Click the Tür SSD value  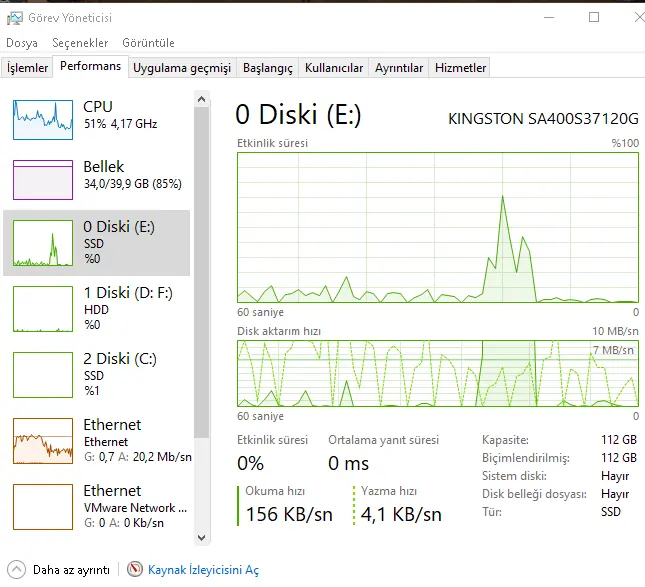point(611,512)
